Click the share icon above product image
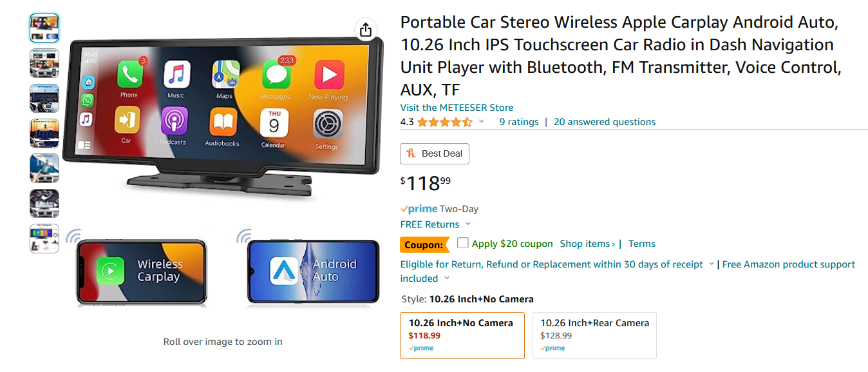 pos(366,30)
